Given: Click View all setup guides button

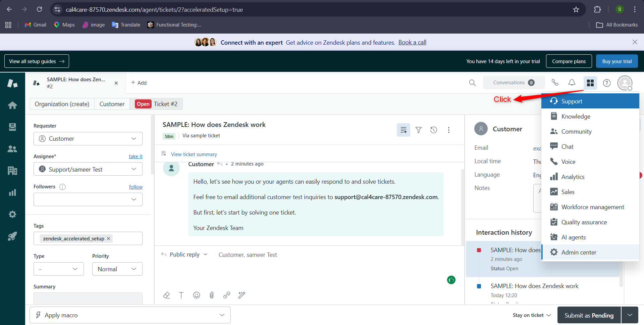Looking at the screenshot, I should coord(37,61).
